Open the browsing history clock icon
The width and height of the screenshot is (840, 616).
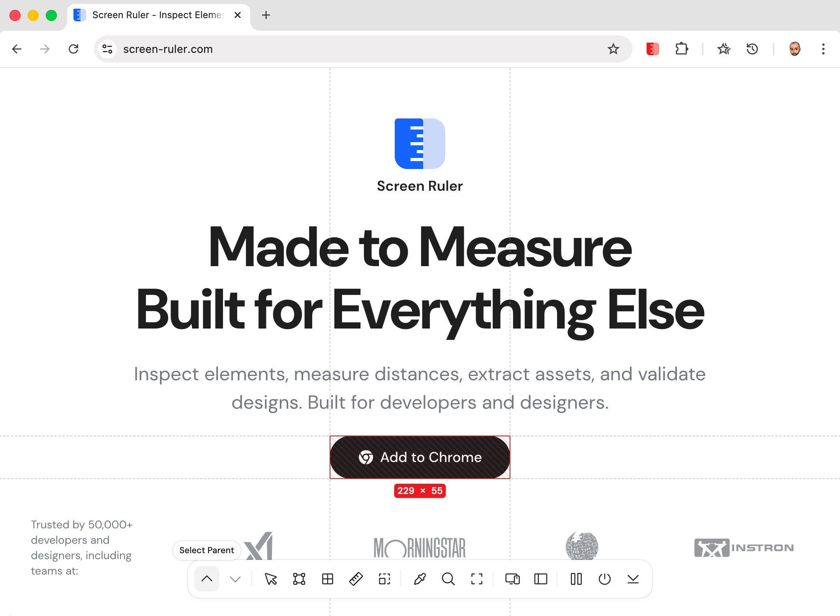pyautogui.click(x=752, y=49)
